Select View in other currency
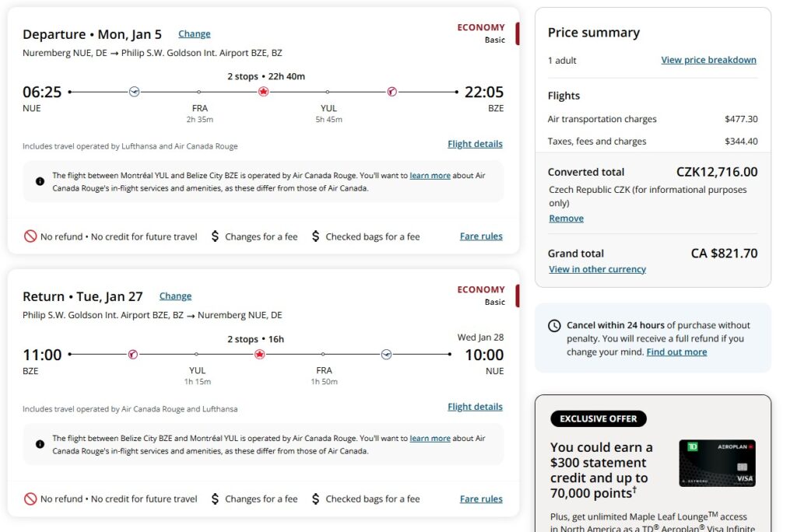Image resolution: width=797 pixels, height=532 pixels. click(597, 269)
